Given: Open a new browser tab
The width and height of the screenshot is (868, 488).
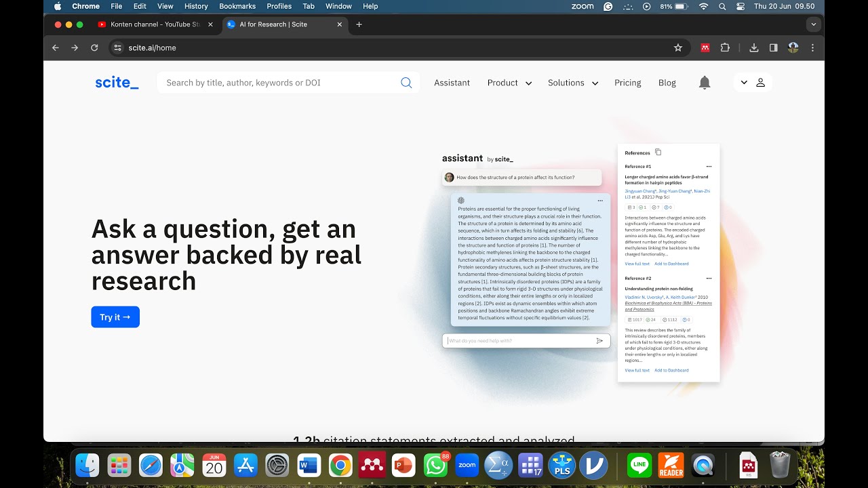Looking at the screenshot, I should point(359,24).
